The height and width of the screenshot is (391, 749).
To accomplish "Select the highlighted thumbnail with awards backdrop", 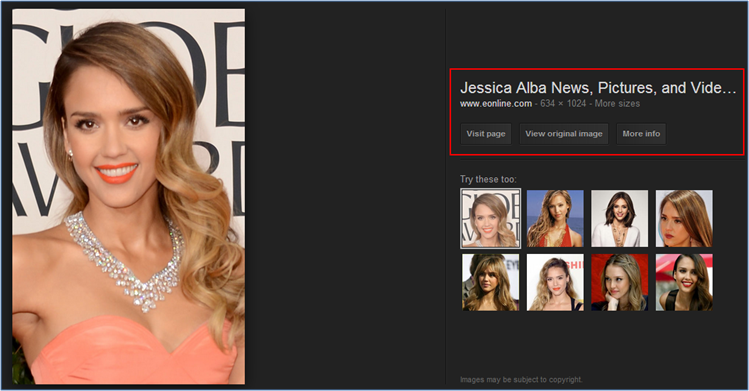I will coord(491,218).
